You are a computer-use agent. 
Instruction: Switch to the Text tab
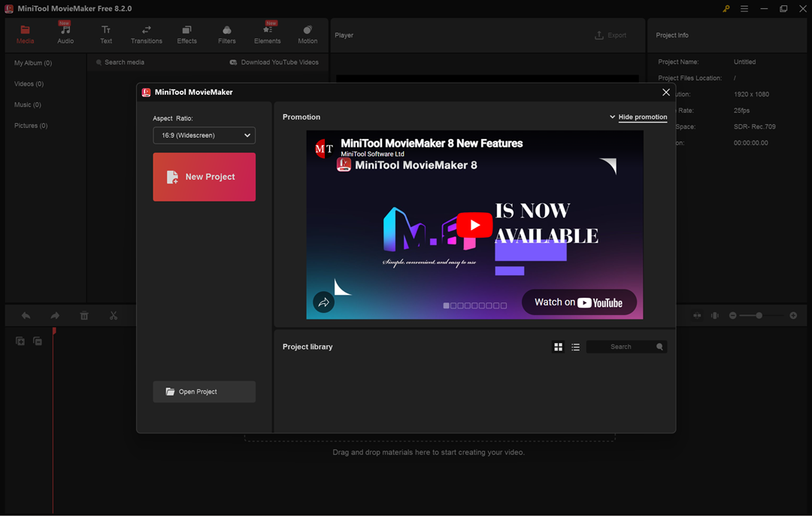(106, 35)
